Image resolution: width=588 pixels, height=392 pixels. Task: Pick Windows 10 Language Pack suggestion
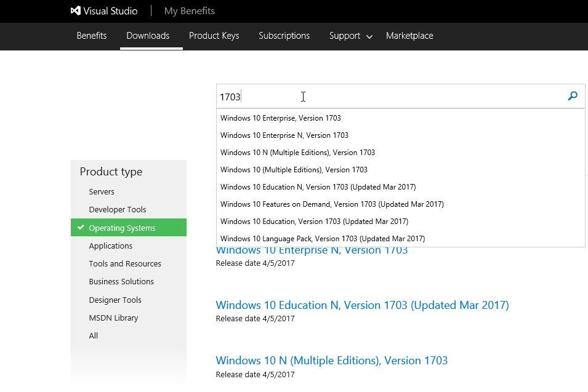point(323,239)
